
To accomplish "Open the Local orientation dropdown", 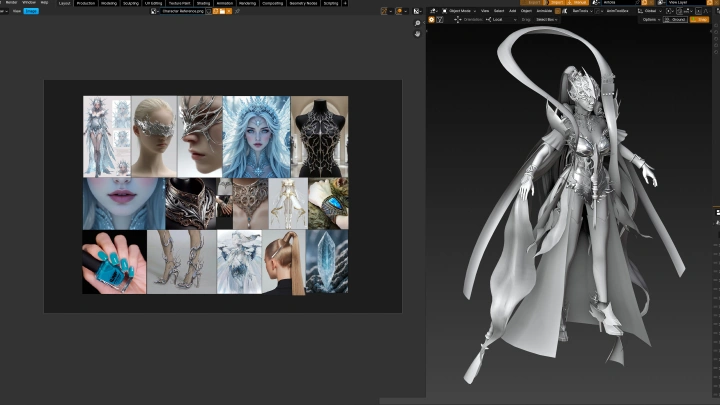I will click(501, 20).
